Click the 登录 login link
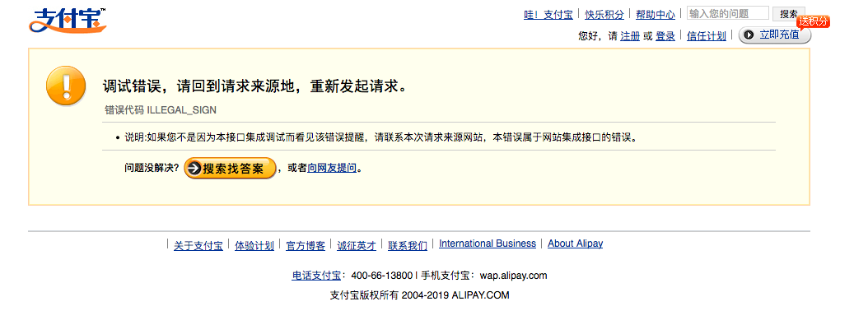The height and width of the screenshot is (334, 868). point(665,36)
